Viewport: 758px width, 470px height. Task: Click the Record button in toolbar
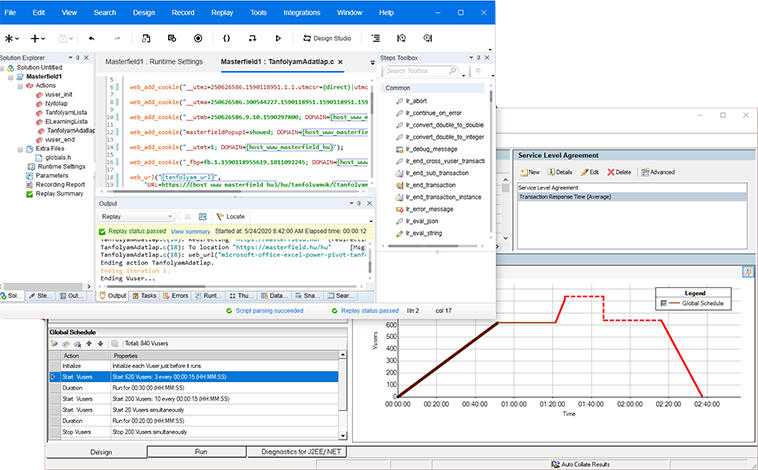tap(198, 38)
